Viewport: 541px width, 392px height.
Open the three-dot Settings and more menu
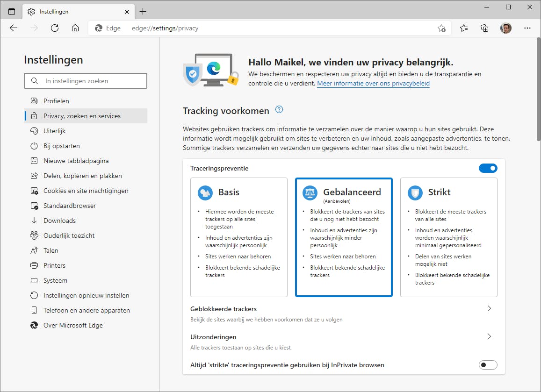527,28
